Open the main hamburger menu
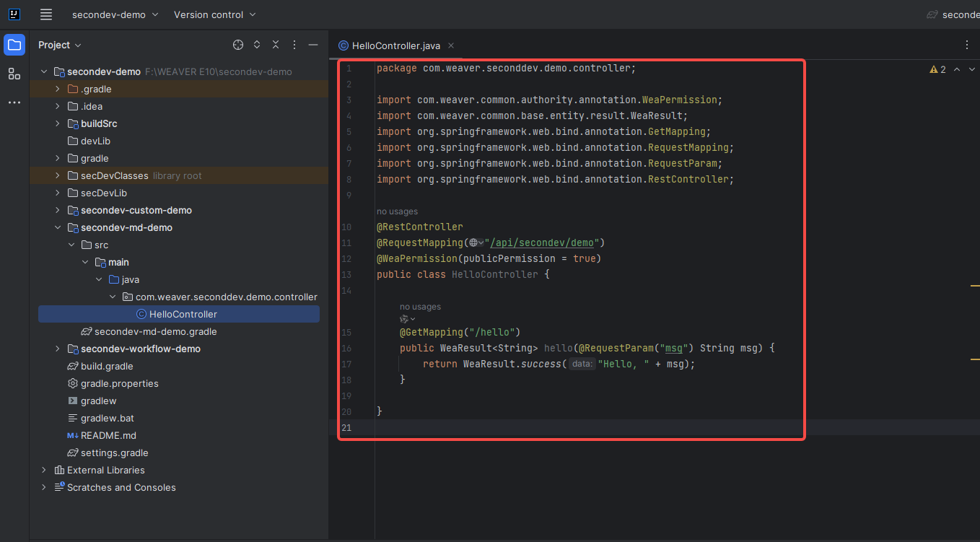 click(x=46, y=14)
